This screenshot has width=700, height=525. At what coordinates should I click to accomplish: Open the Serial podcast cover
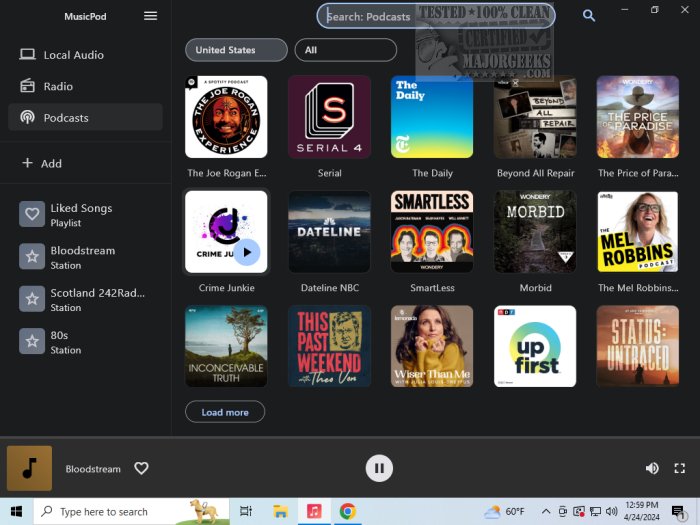[x=329, y=117]
